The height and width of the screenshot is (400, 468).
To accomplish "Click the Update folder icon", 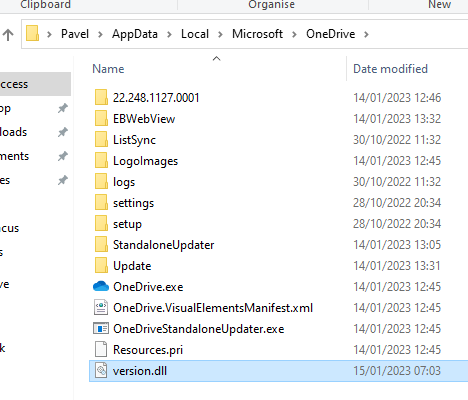I will [101, 265].
